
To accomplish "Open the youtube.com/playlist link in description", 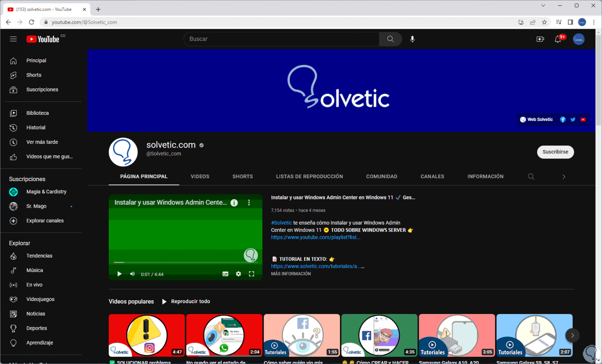I will (316, 238).
